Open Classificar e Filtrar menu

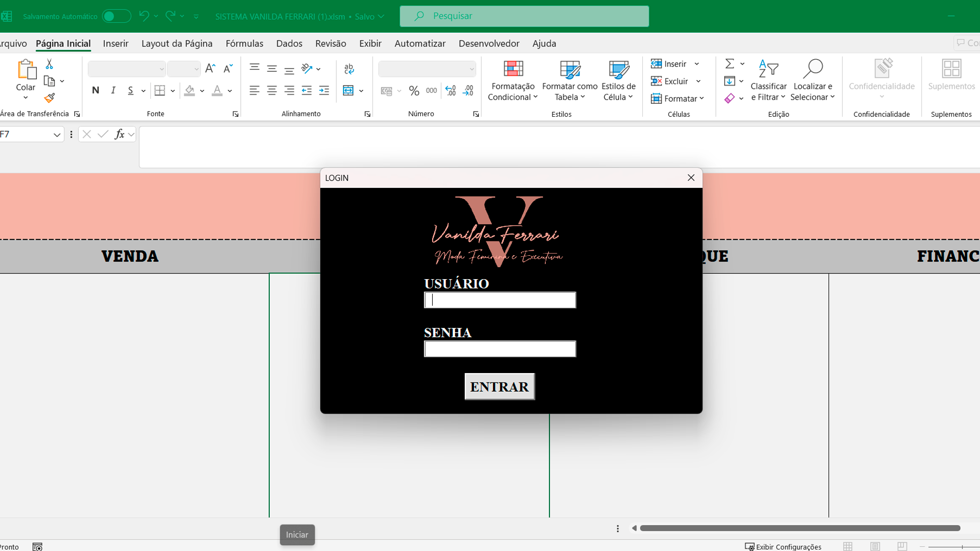tap(768, 80)
